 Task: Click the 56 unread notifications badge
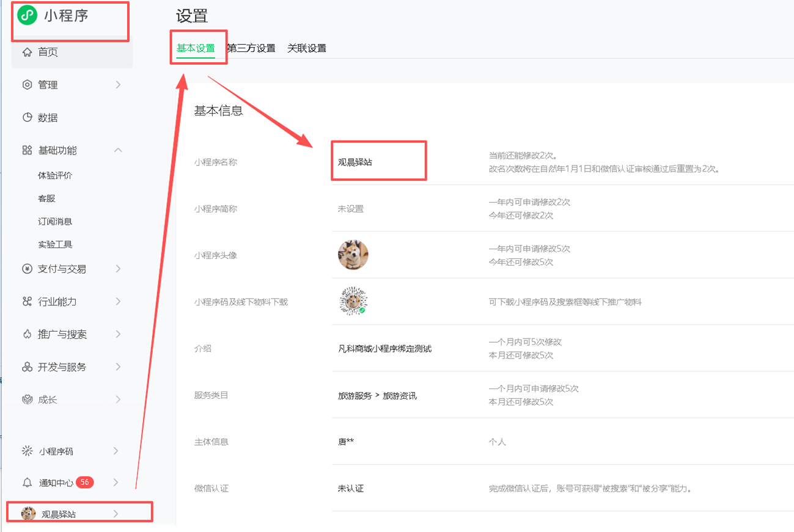[85, 483]
